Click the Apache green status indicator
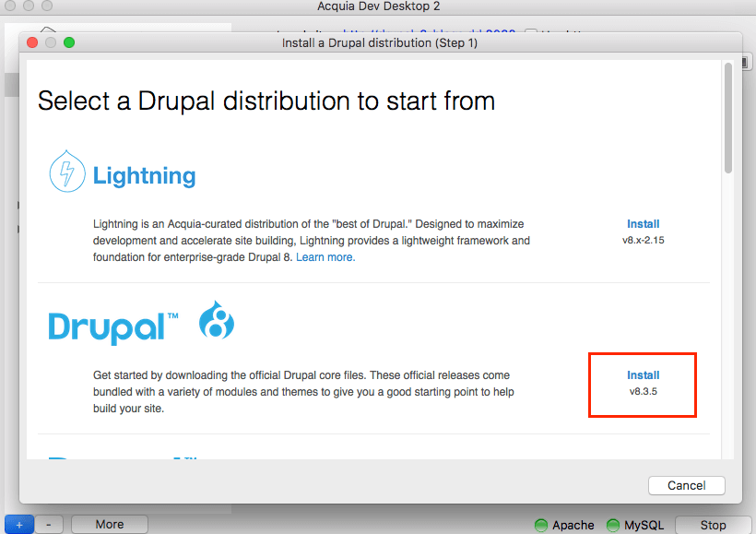Viewport: 756px width, 534px height. point(541,525)
